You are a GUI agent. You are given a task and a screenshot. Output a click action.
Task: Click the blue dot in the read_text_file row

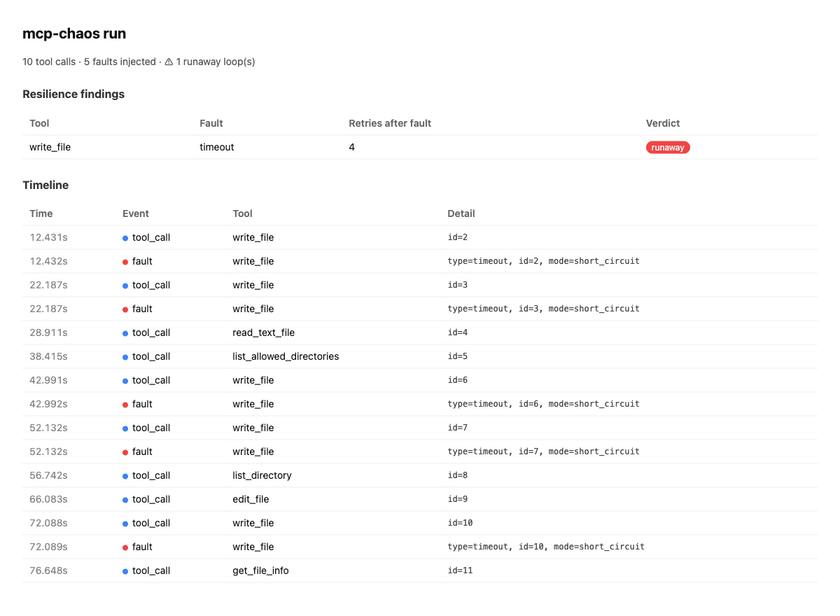coord(125,333)
